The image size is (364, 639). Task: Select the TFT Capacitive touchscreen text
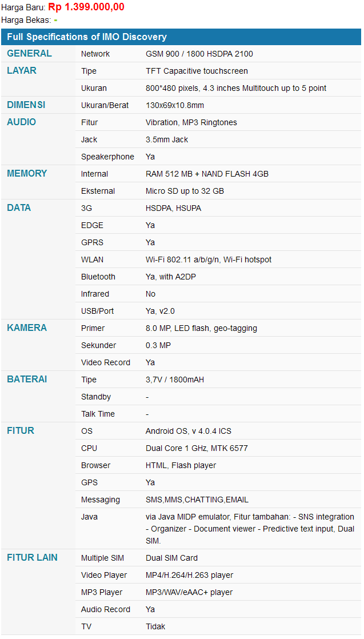click(197, 71)
